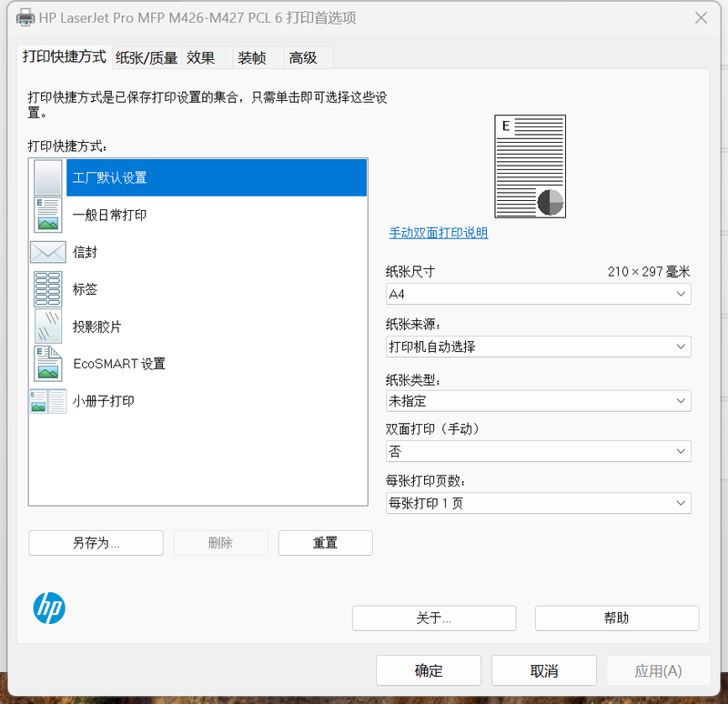Click the 工厂默认设置 shortcut icon
This screenshot has height=704, width=728.
tap(47, 177)
